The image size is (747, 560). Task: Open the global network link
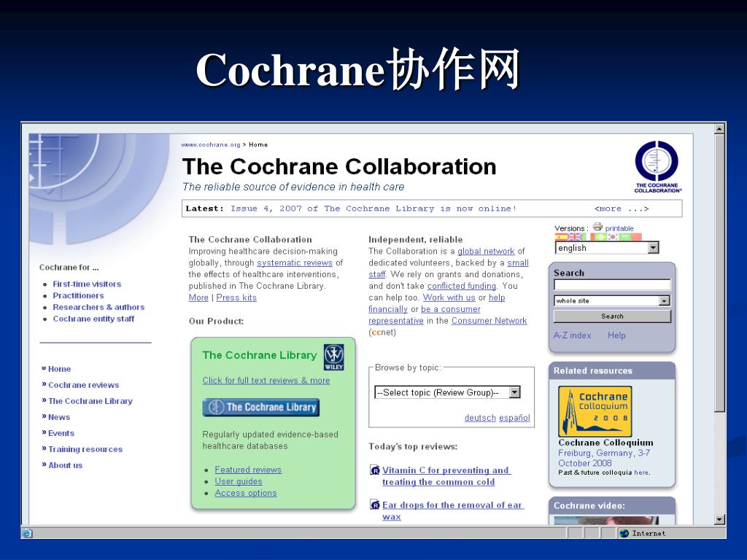(486, 251)
